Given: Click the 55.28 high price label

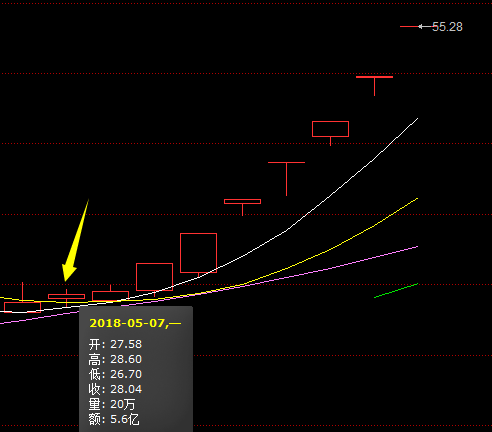Looking at the screenshot, I should (447, 27).
